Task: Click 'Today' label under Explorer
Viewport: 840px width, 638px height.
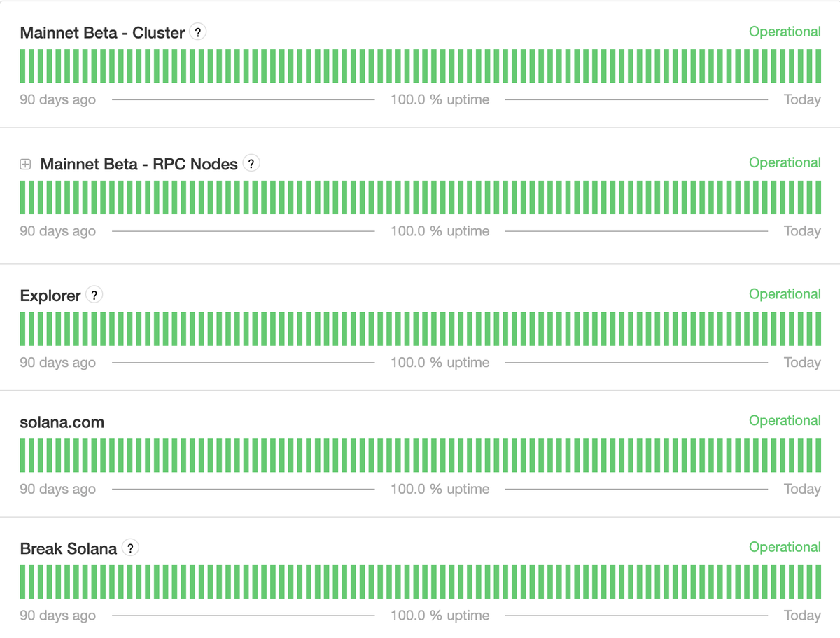Action: [802, 362]
